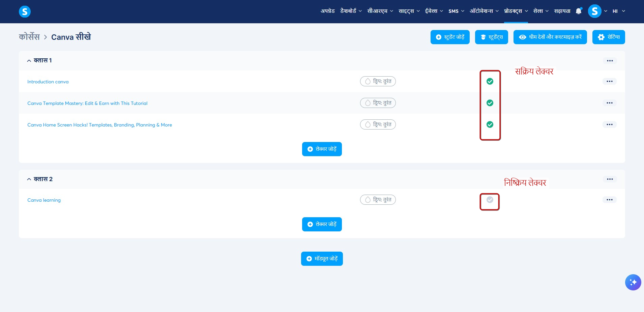Activate the Canva learning lecture checkmark
644x312 pixels.
tap(490, 200)
